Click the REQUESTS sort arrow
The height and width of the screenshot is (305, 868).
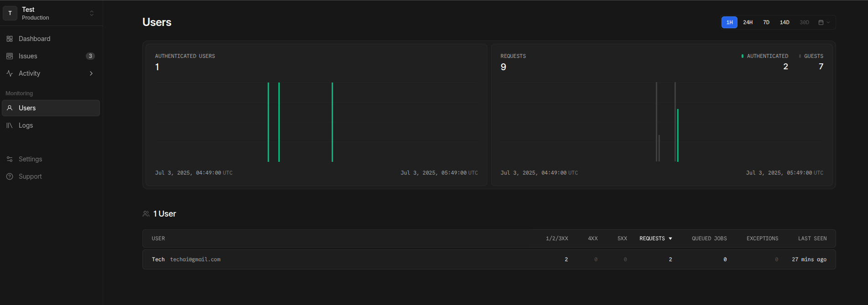pos(670,239)
